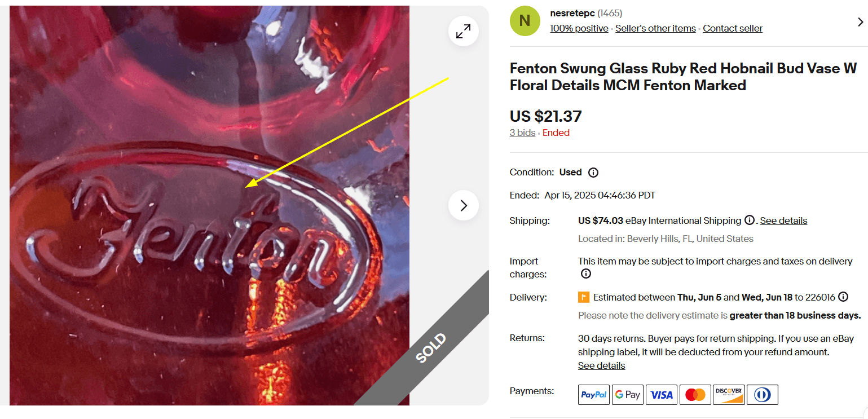
Task: Open seller nesretepc's avatar
Action: pos(525,20)
